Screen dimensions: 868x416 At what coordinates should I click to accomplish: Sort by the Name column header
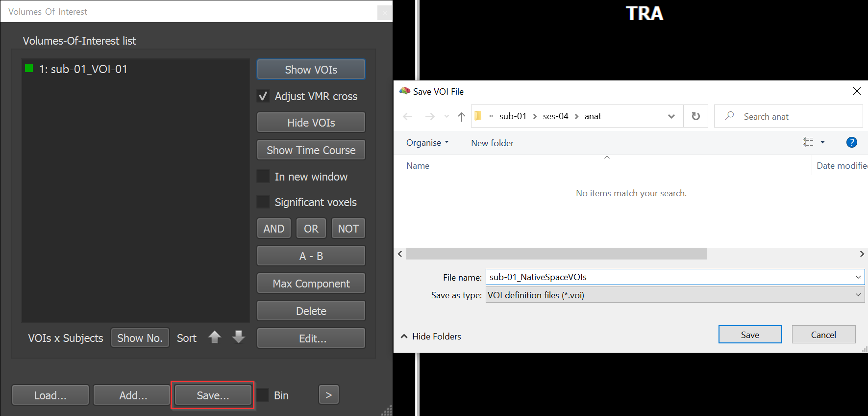pyautogui.click(x=418, y=166)
